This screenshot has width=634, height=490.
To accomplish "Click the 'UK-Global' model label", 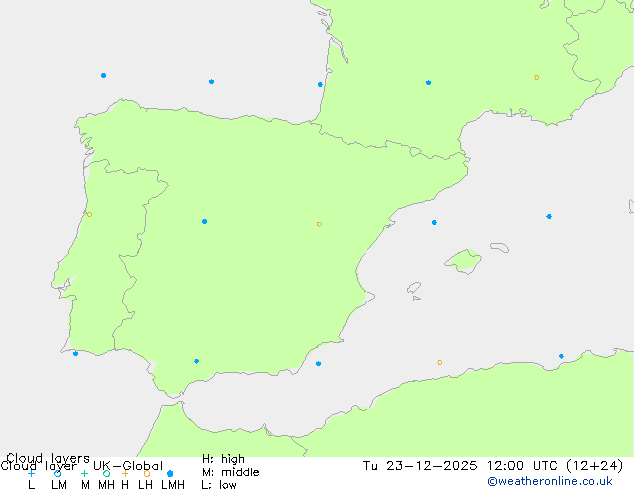I will click(x=128, y=466).
